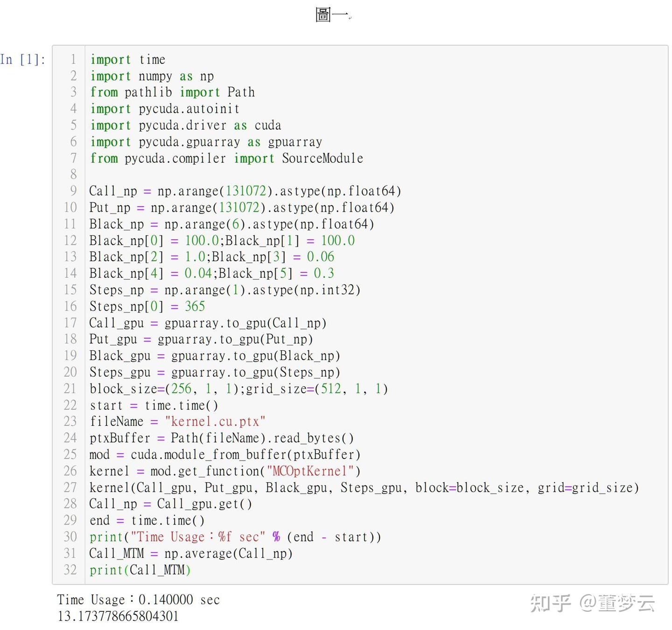Viewport: 672px width, 630px height.
Task: Click the 'import numpy as np' line
Action: [x=152, y=76]
